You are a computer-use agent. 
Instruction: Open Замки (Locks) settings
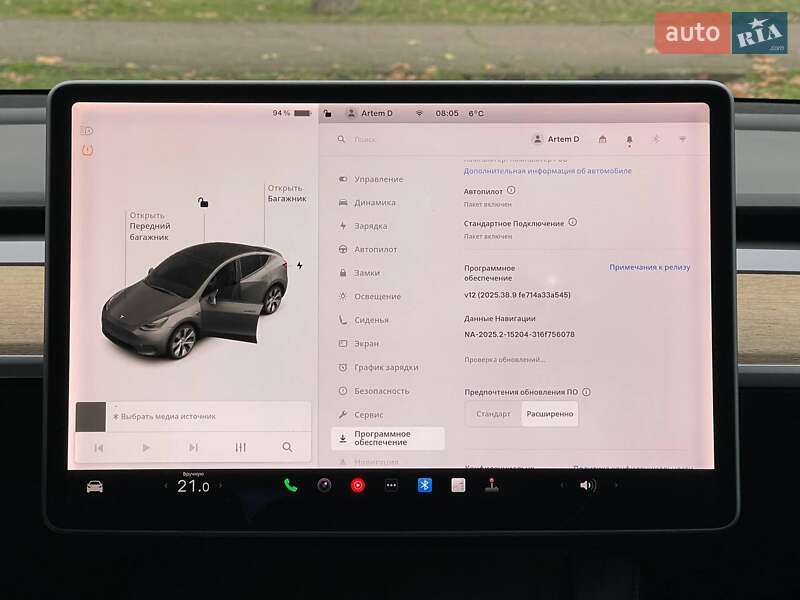click(342, 273)
